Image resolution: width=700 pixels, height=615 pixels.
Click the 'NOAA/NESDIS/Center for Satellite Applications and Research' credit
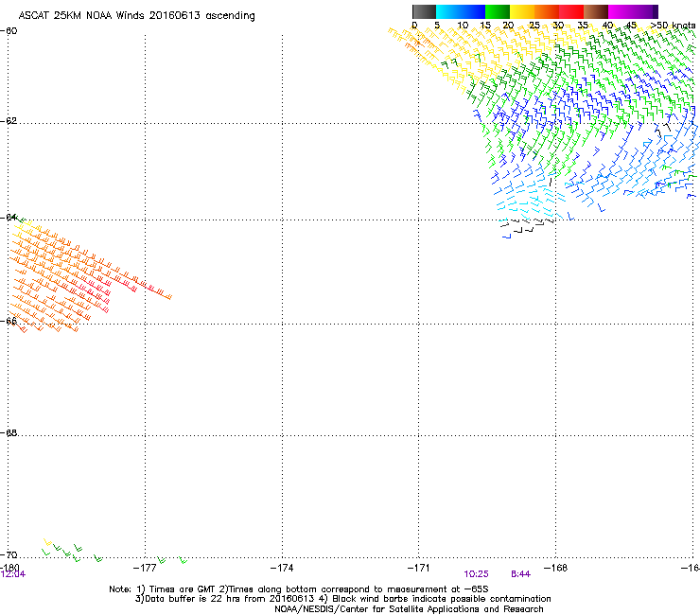(x=409, y=609)
